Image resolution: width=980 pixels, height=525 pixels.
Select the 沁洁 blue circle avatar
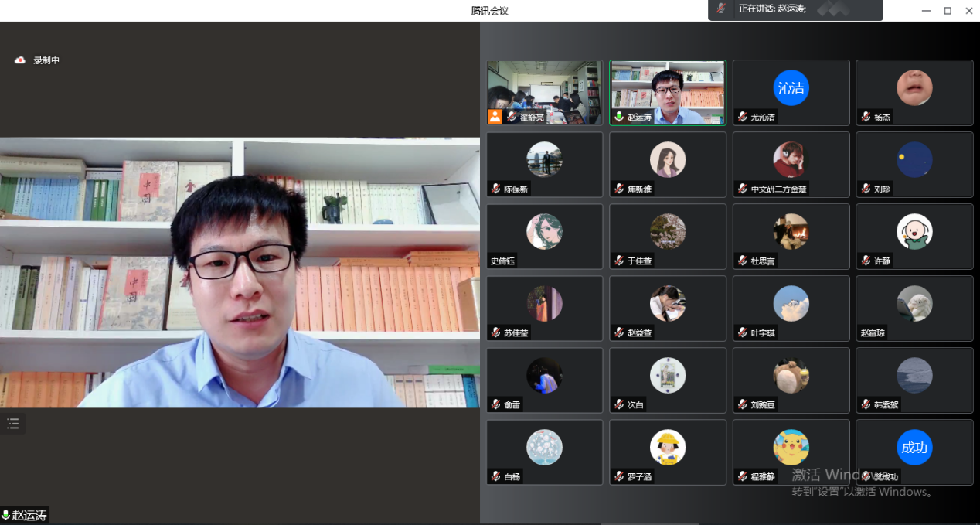(791, 88)
